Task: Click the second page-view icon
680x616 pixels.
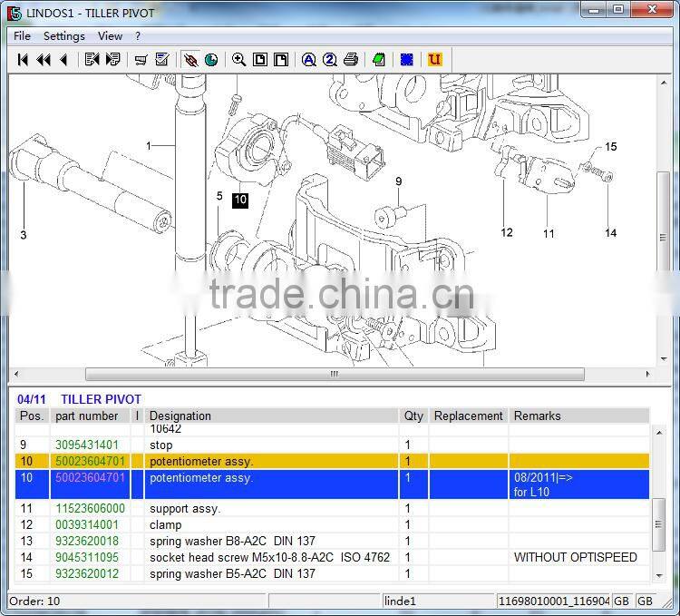Action: click(280, 60)
